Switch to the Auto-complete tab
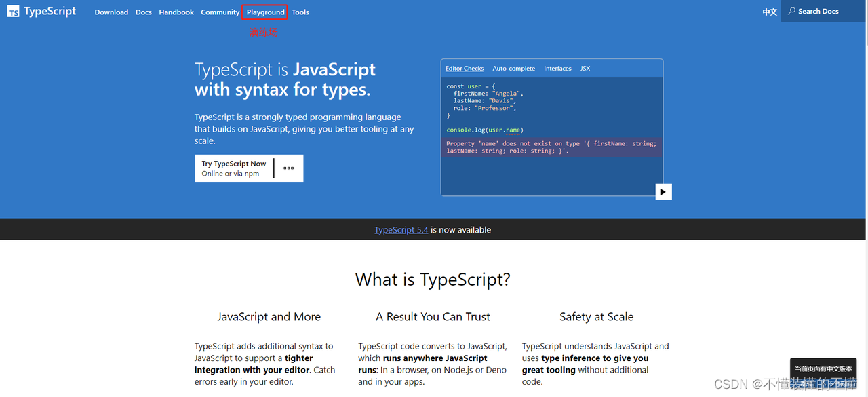 (513, 69)
